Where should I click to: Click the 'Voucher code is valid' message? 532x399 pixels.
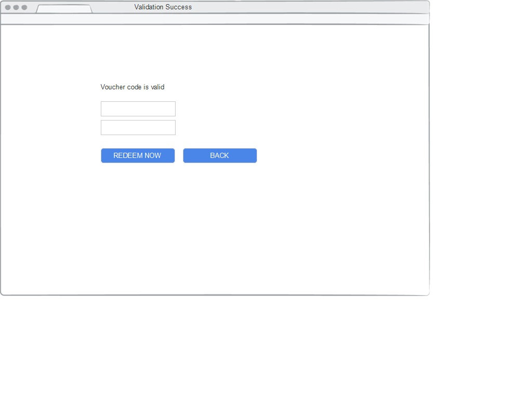click(132, 87)
